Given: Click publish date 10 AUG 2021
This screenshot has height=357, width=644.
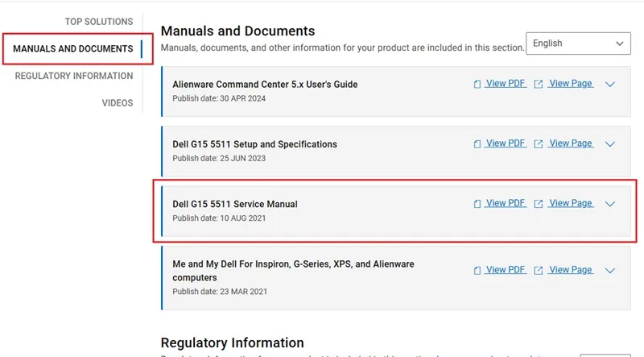Looking at the screenshot, I should pos(219,218).
